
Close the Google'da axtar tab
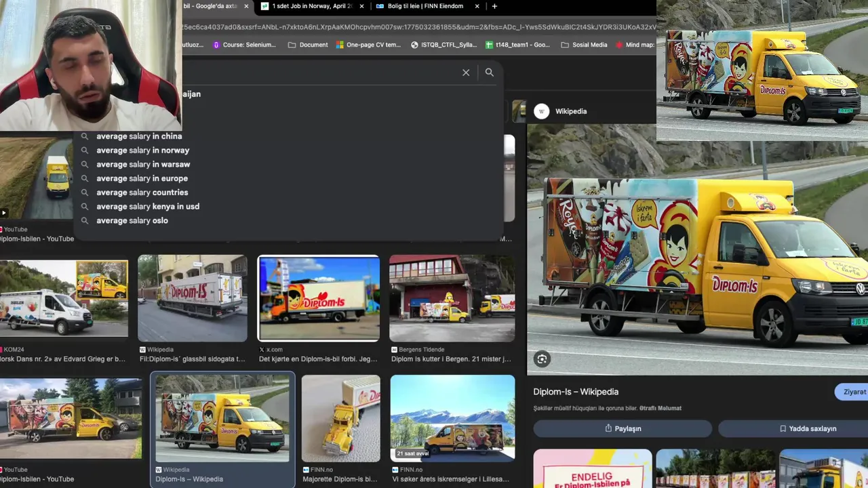[246, 6]
